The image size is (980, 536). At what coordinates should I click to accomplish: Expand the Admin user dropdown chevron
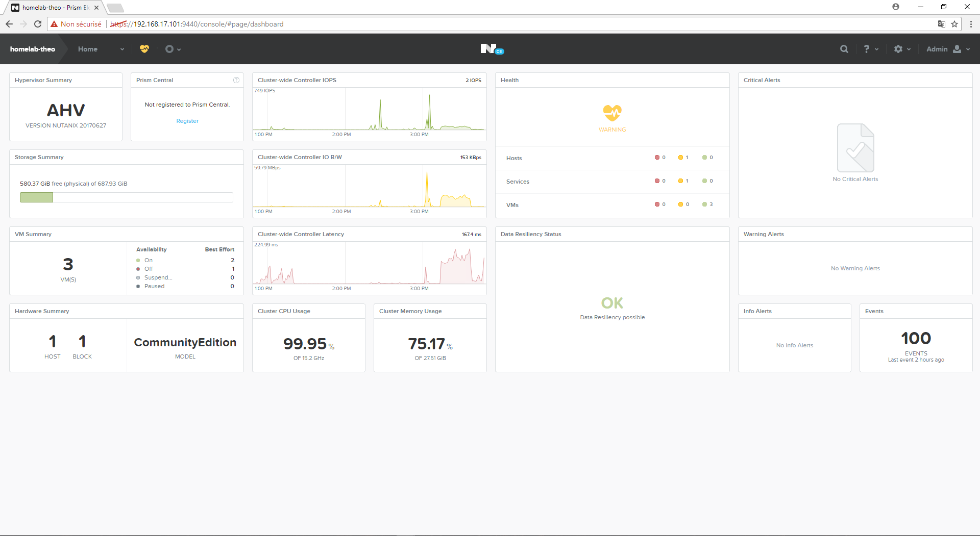pos(968,49)
